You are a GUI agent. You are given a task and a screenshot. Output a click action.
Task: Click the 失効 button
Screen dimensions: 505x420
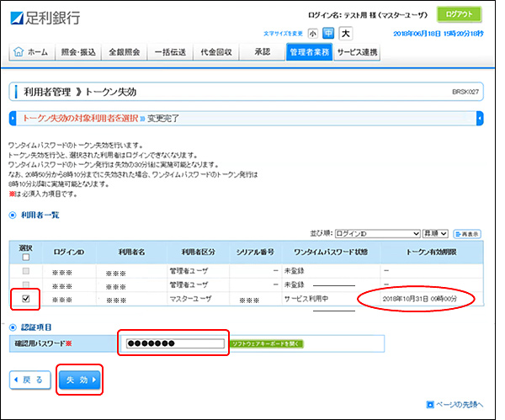79,380
